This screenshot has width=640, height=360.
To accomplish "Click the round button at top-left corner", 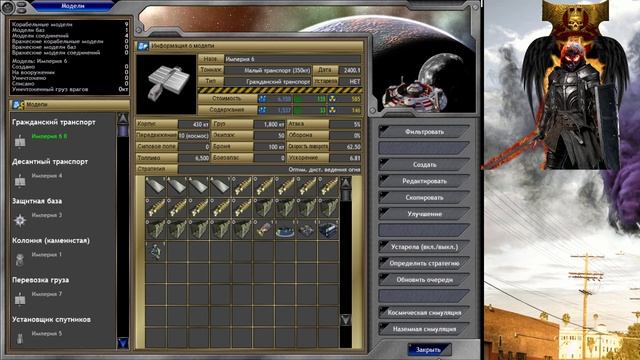I will click(7, 7).
